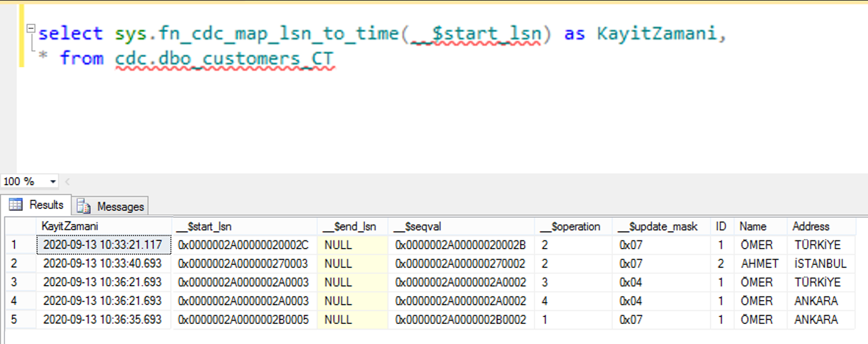Open the Messages tab
Screen dimensions: 868x344
click(111, 206)
